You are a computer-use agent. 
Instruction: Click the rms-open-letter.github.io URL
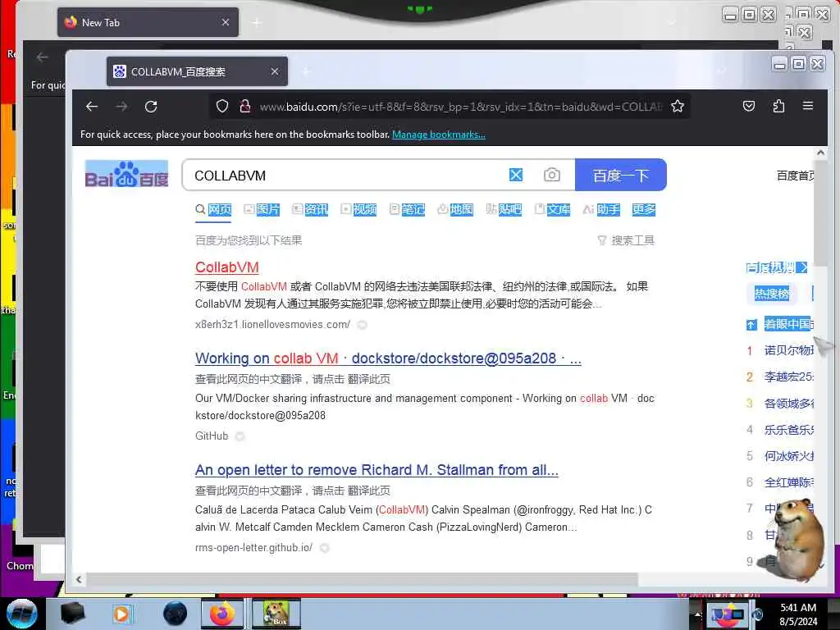point(253,548)
